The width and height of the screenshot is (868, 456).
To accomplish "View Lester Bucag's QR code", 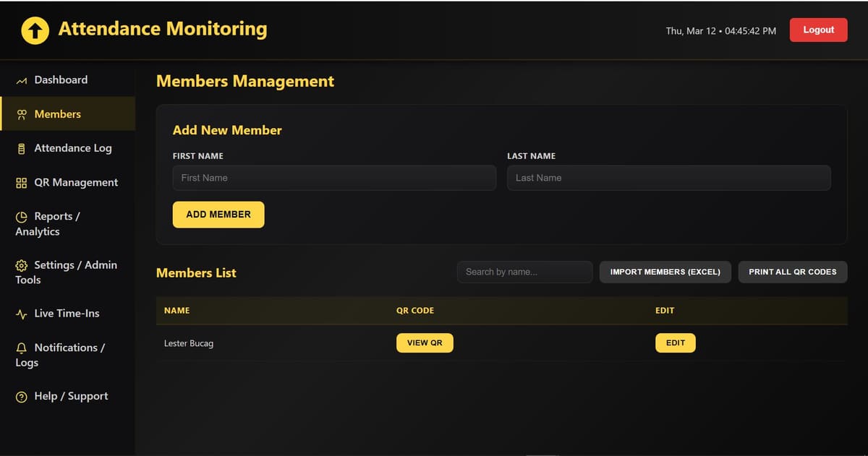I will click(x=425, y=343).
